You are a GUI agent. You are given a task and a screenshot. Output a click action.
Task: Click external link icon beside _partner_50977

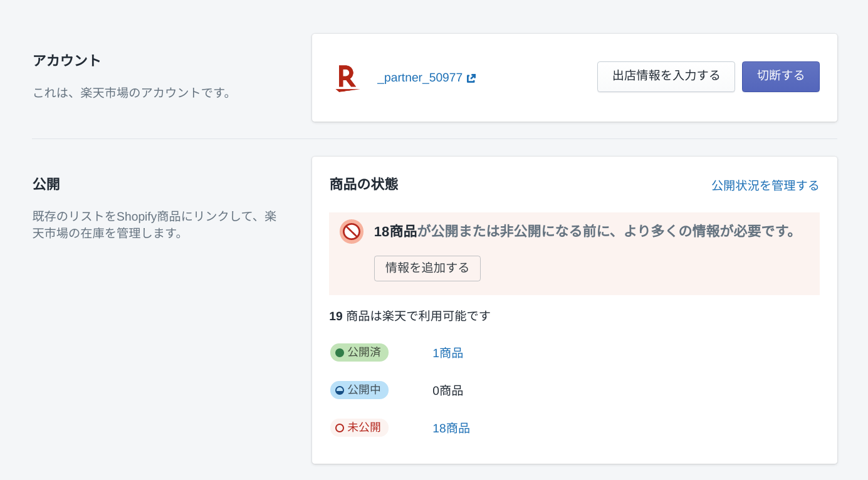tap(471, 78)
